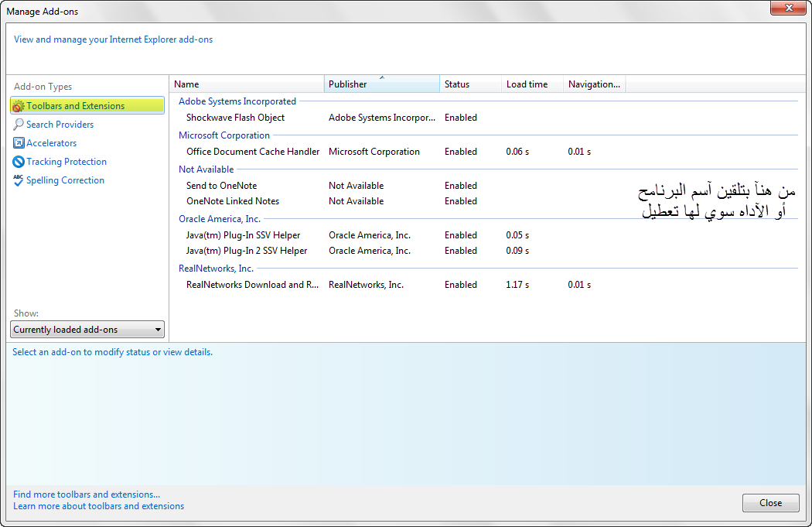Screen dimensions: 812x527
Task: Select the Spelling Correction ABC checkmark icon
Action: pos(18,180)
